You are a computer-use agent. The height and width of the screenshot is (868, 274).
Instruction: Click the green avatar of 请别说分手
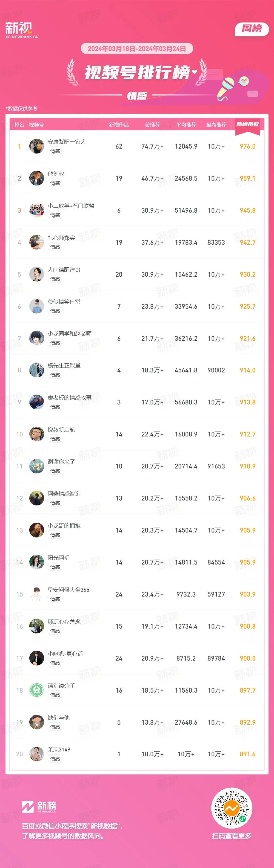coord(36,690)
